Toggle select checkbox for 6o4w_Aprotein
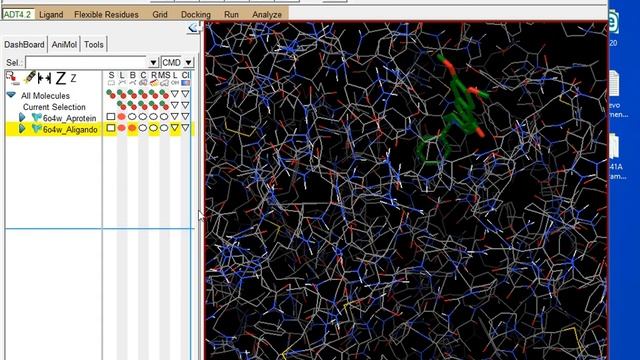Screen dimensions: 640x360 [111, 117]
